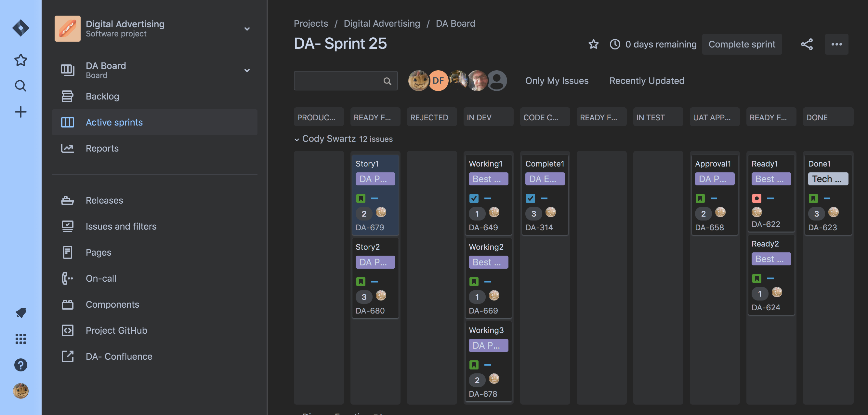Open the Backlog from the sidebar

coord(103,96)
